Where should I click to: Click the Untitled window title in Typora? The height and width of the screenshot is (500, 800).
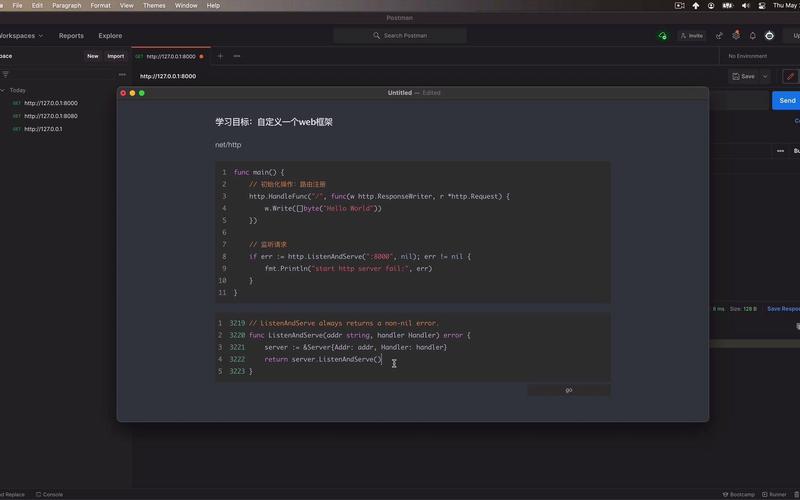tap(399, 93)
